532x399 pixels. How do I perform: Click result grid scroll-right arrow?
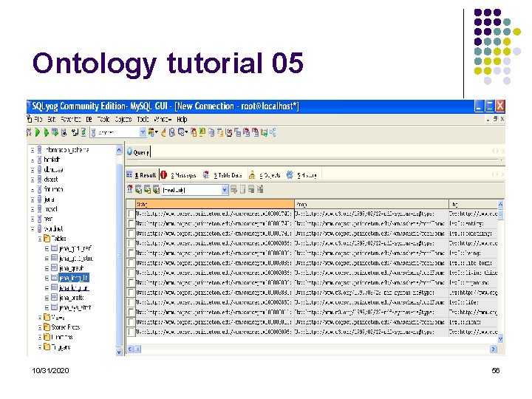click(494, 349)
